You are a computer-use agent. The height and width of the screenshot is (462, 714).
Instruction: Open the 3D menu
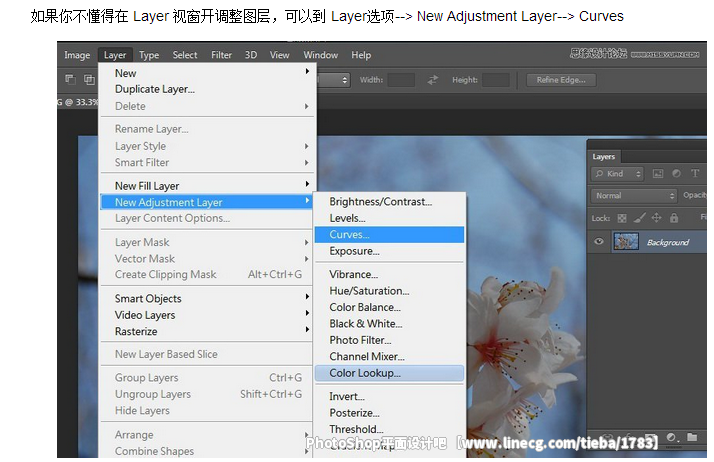pyautogui.click(x=251, y=55)
